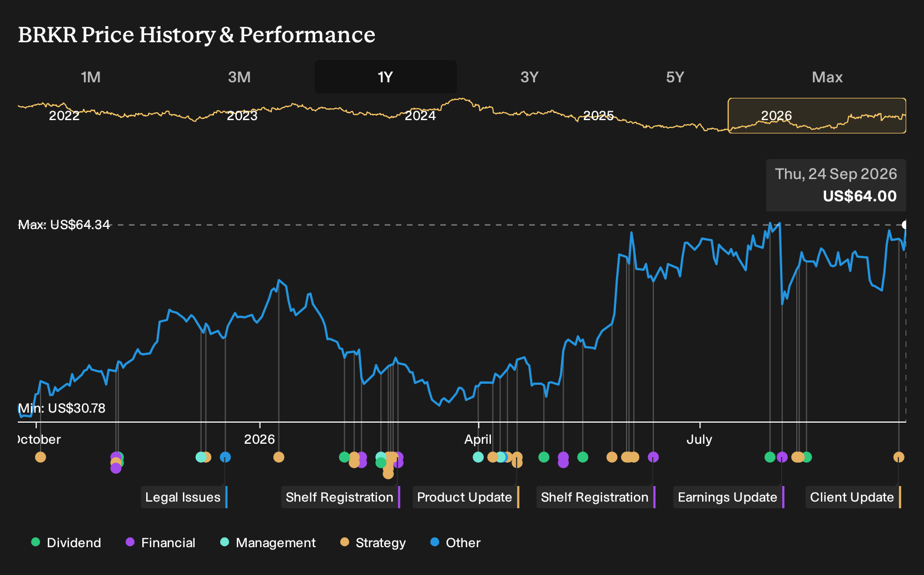The image size is (924, 575).
Task: Open the Earnings Update event label
Action: pos(729,497)
